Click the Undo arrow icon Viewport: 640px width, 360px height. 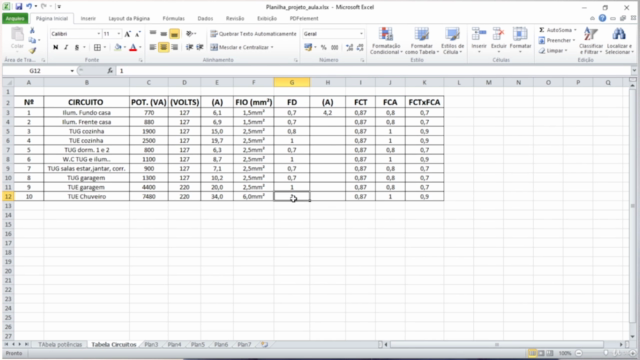(x=29, y=7)
